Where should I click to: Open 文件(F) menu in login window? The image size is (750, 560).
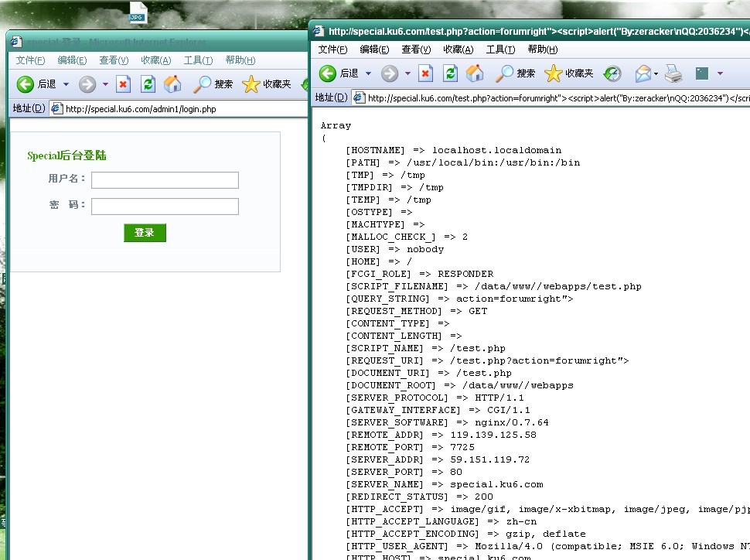pos(30,60)
